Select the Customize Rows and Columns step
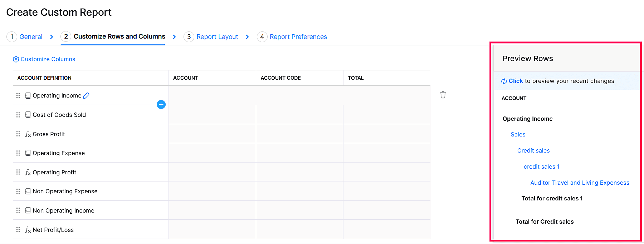 pos(119,36)
